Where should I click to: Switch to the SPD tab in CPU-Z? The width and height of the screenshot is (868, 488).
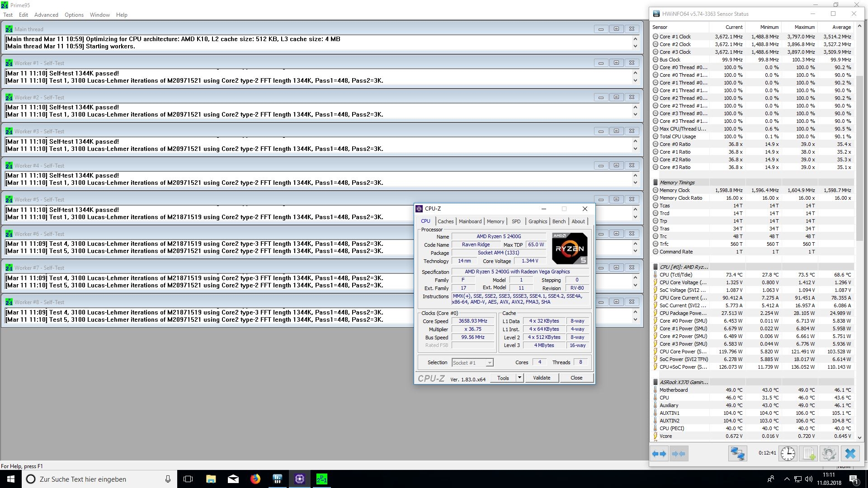pos(516,221)
